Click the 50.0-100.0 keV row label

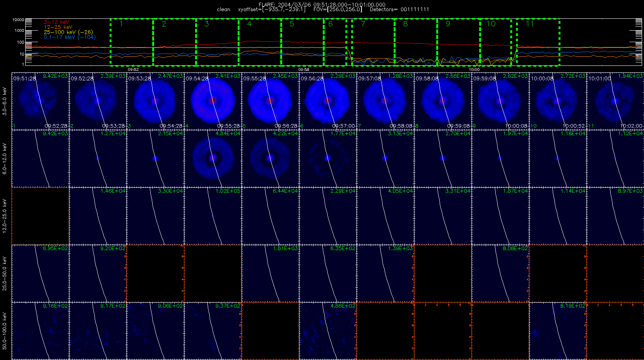point(5,331)
